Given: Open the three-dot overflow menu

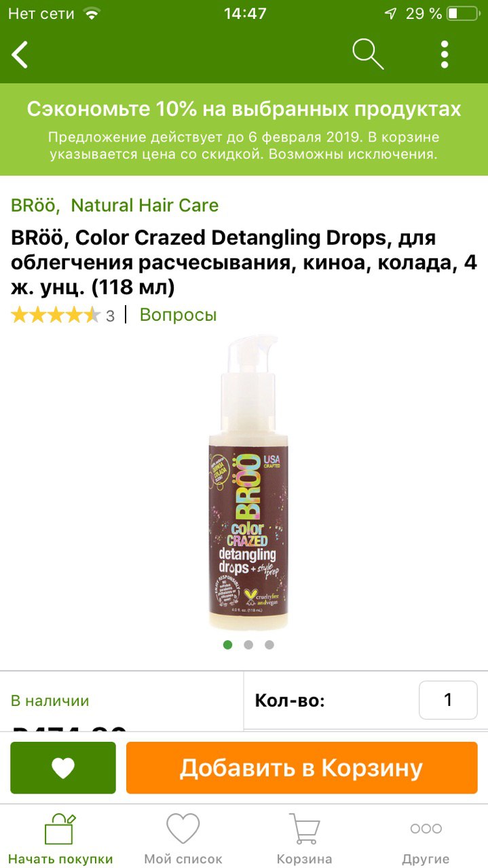Looking at the screenshot, I should pos(445,54).
